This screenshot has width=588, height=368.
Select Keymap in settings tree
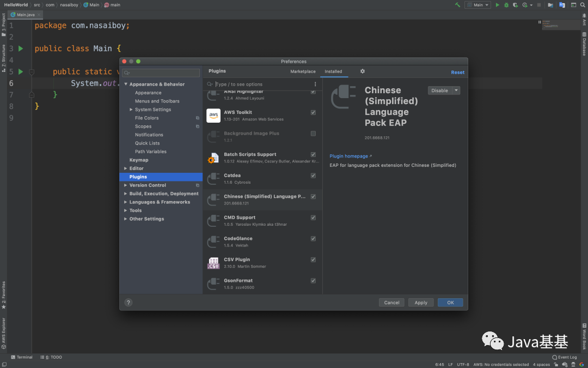click(x=139, y=160)
